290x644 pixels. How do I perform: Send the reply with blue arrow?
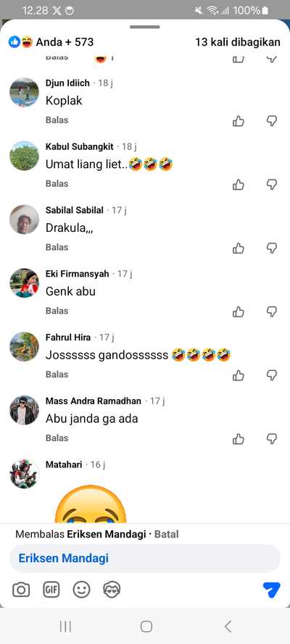pos(271,590)
